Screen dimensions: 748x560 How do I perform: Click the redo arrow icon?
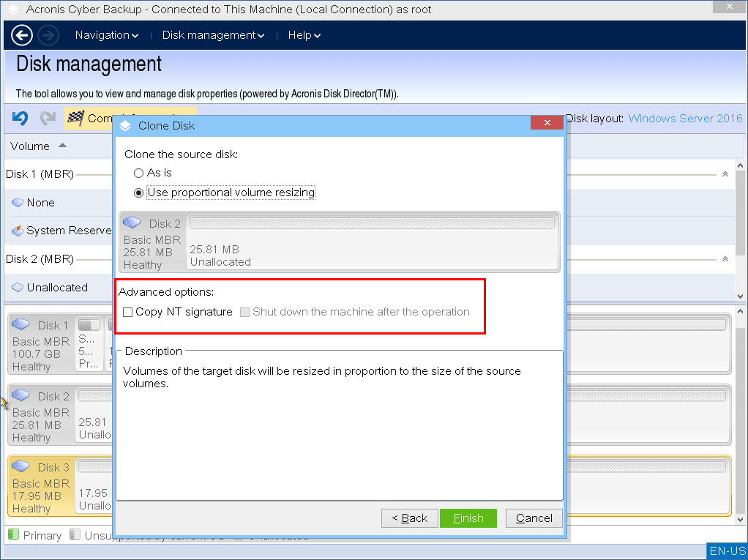point(48,118)
